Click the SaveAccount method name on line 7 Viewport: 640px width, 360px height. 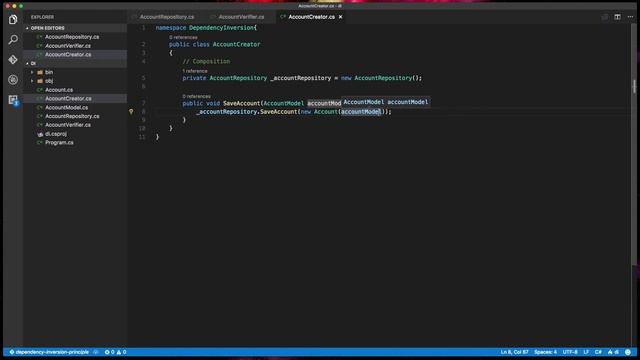[241, 103]
